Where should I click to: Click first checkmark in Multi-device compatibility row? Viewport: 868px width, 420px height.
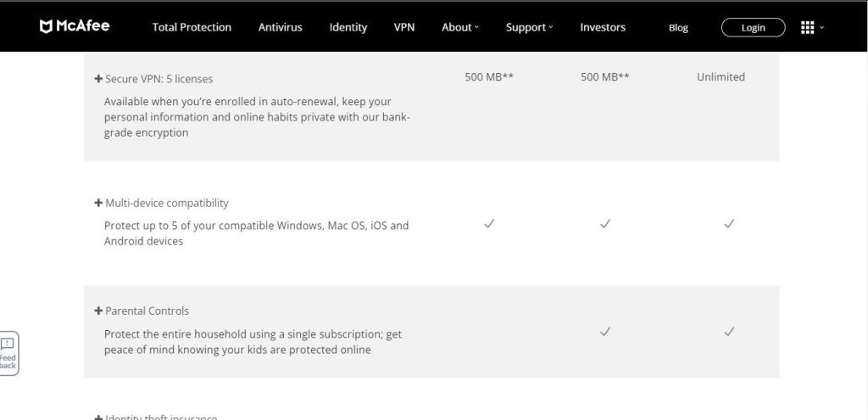click(489, 224)
